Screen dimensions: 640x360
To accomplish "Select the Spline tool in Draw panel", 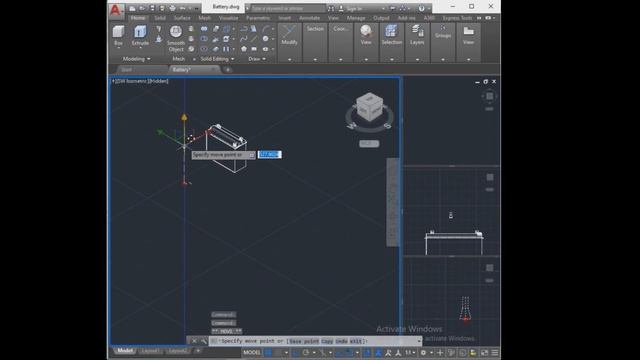I will pyautogui.click(x=244, y=39).
